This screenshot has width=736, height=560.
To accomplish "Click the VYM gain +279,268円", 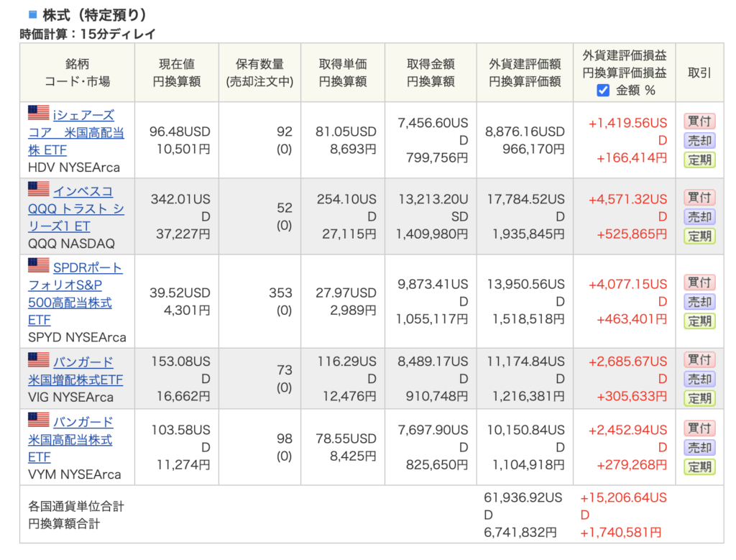I will pos(632,464).
